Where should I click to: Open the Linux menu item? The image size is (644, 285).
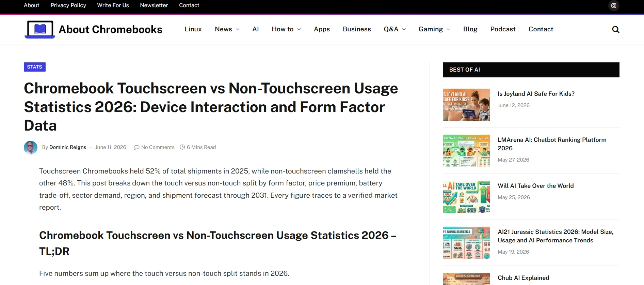[x=193, y=29]
